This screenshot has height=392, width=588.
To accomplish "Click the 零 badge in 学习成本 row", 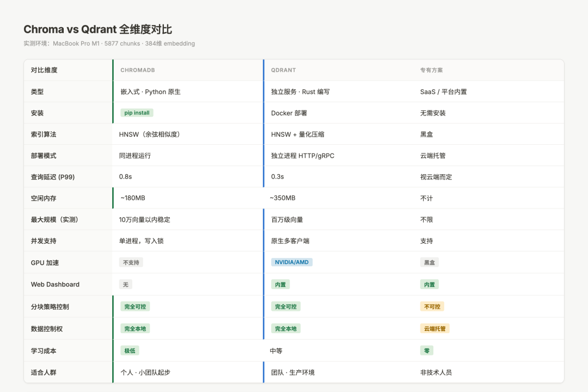I will pos(427,351).
